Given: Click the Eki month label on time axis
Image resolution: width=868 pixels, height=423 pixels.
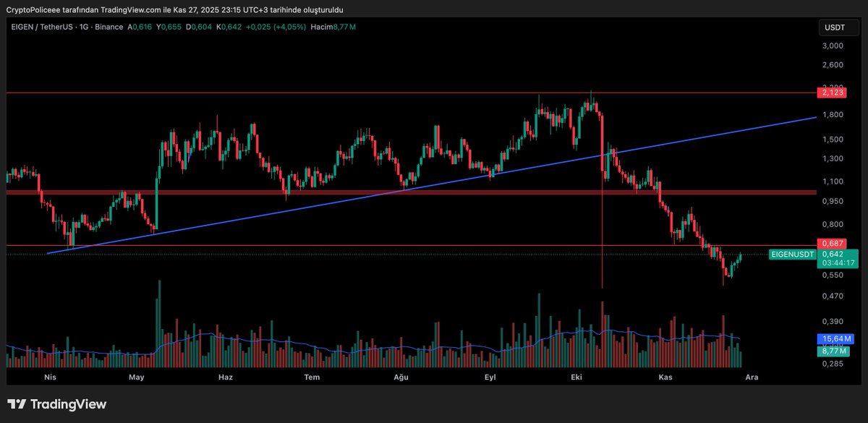Looking at the screenshot, I should (x=576, y=377).
